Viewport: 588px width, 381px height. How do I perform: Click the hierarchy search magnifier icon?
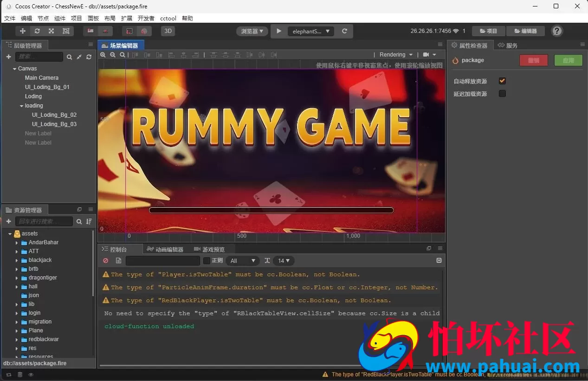coord(69,57)
